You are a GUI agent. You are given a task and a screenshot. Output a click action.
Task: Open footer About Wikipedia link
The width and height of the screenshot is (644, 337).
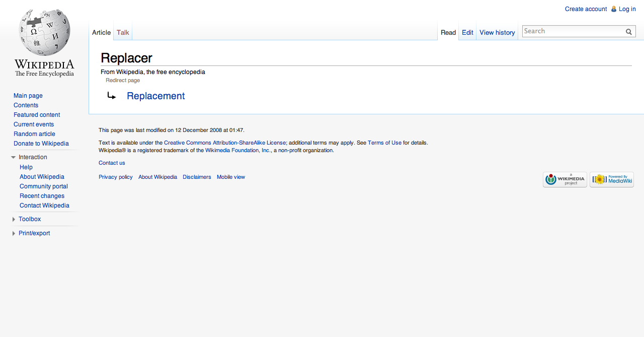(x=157, y=177)
